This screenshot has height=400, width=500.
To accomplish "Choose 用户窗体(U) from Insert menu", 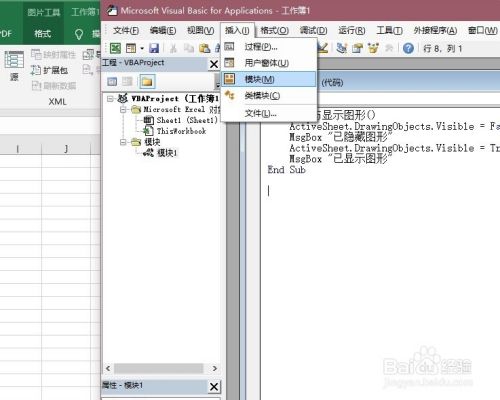I will click(x=269, y=63).
